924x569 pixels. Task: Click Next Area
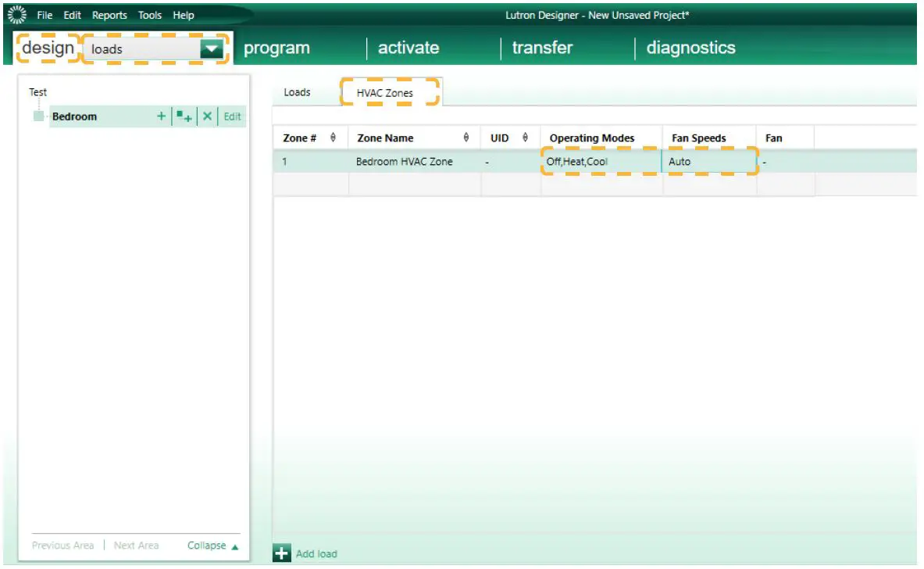(136, 546)
